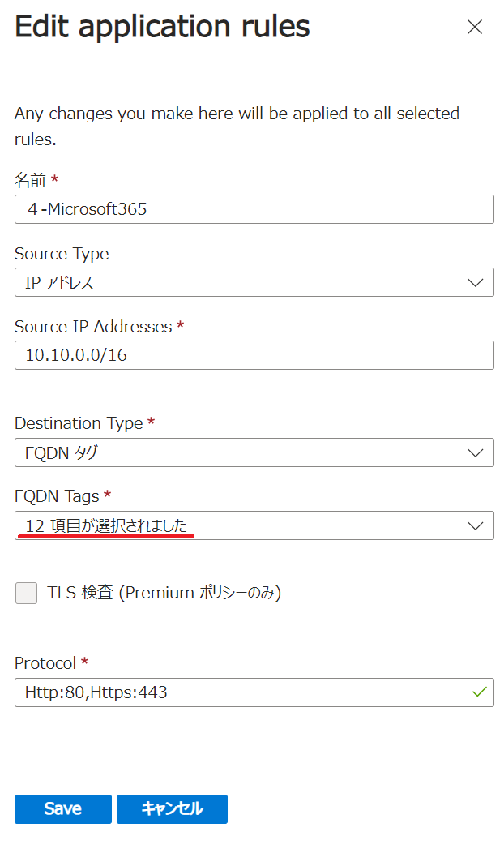Enable the TLS 検査 checkbox
The height and width of the screenshot is (849, 504).
(27, 594)
